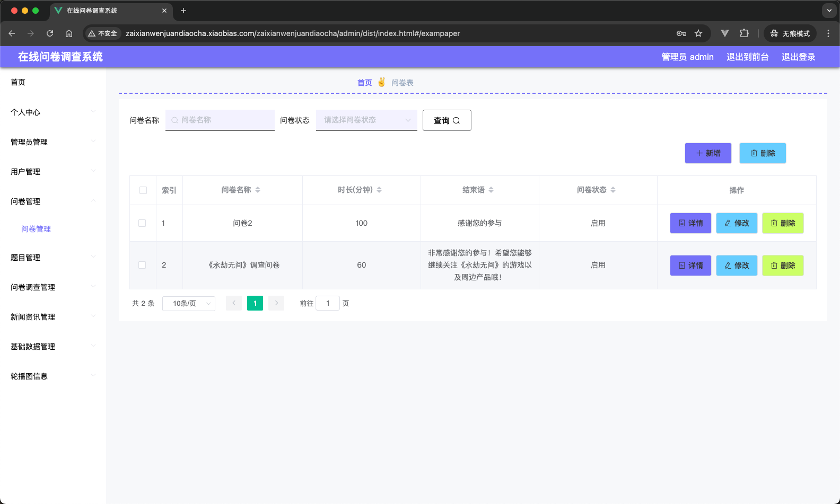Reload the page using refresh icon

tap(50, 33)
